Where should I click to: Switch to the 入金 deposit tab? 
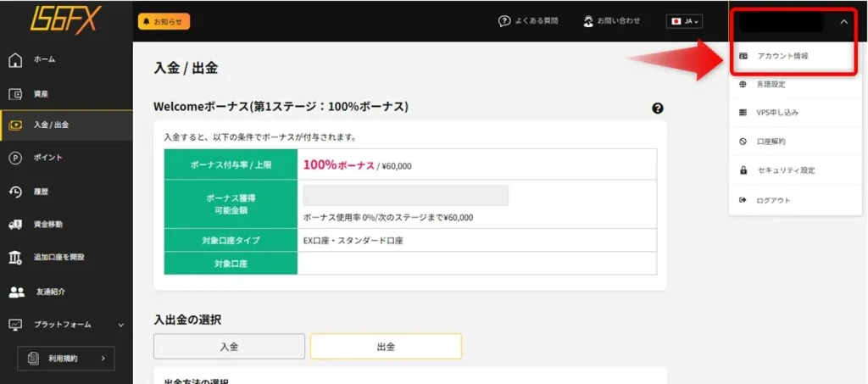click(x=229, y=347)
